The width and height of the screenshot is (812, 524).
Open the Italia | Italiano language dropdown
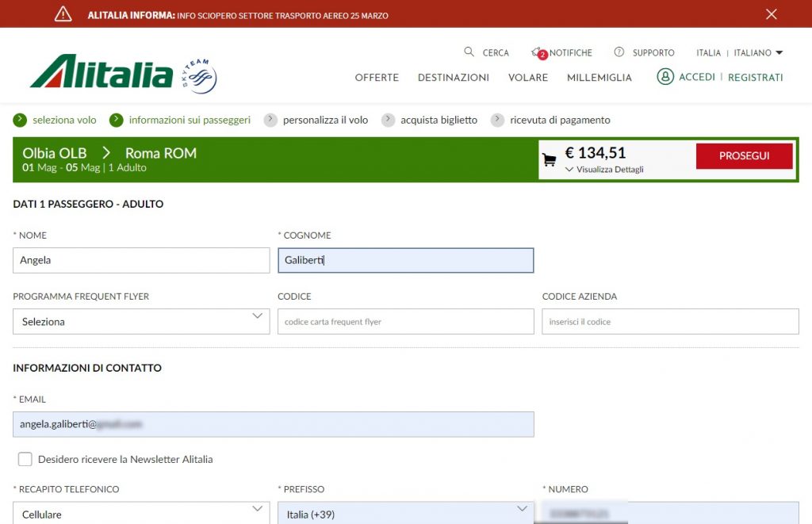point(740,53)
